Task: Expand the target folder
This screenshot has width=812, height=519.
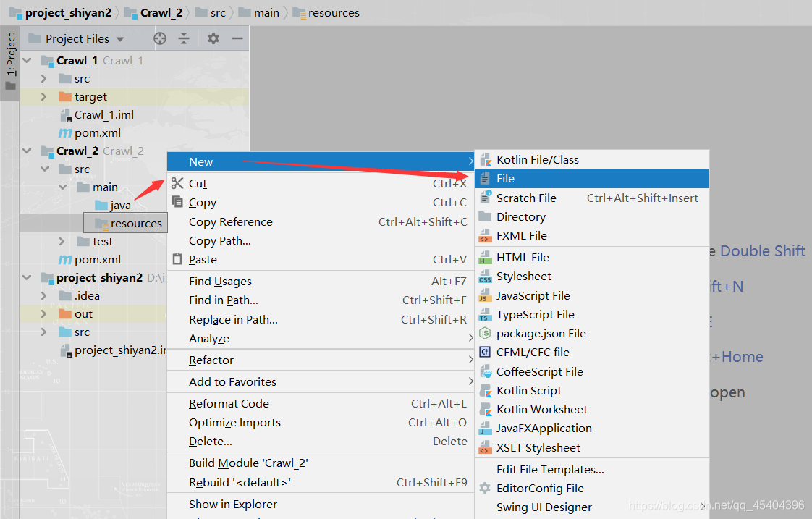Action: 44,97
